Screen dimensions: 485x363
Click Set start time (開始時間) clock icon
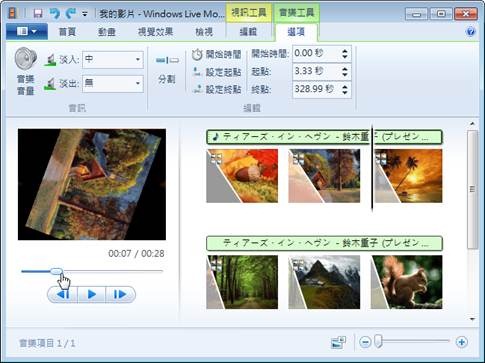[197, 54]
